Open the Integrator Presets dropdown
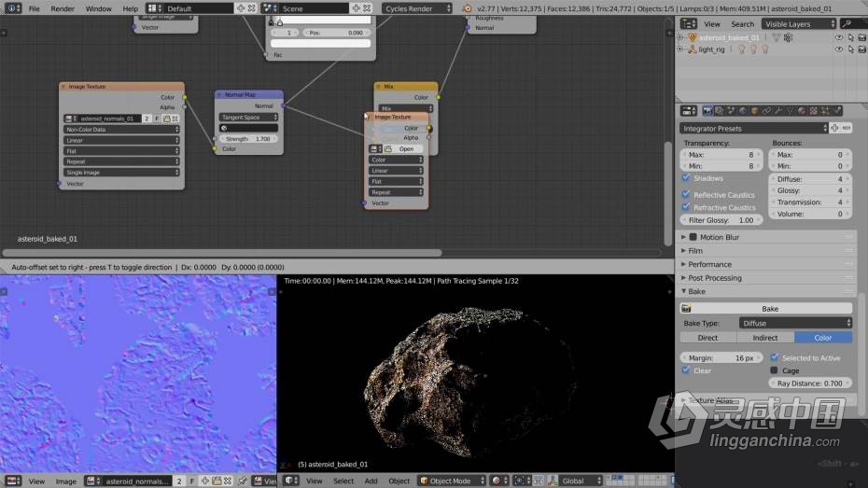This screenshot has width=868, height=488. point(753,129)
